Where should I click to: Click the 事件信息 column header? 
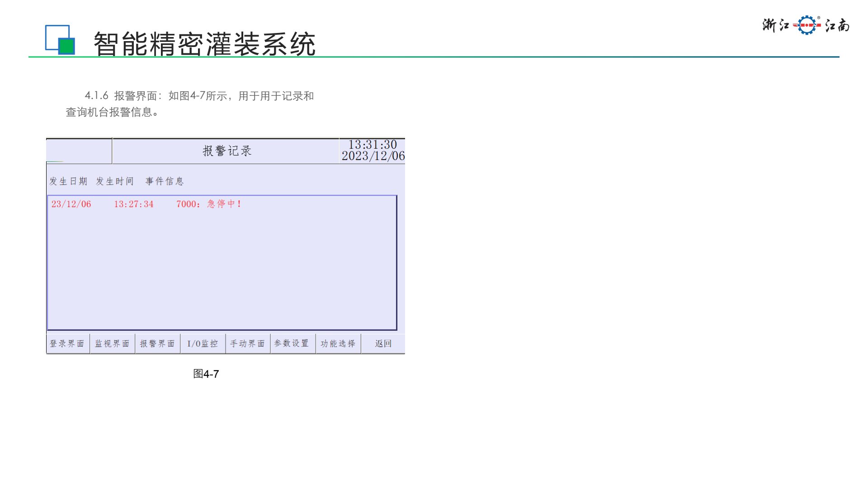(x=165, y=182)
